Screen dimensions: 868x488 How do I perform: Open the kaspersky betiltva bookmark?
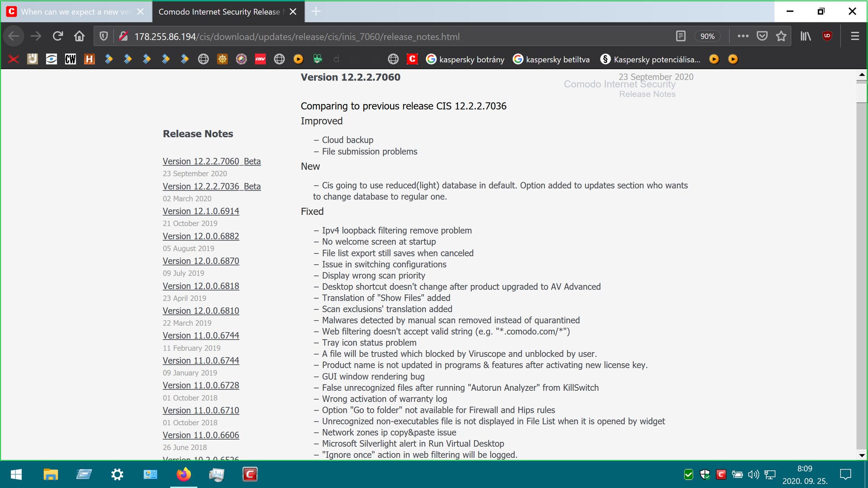[551, 59]
